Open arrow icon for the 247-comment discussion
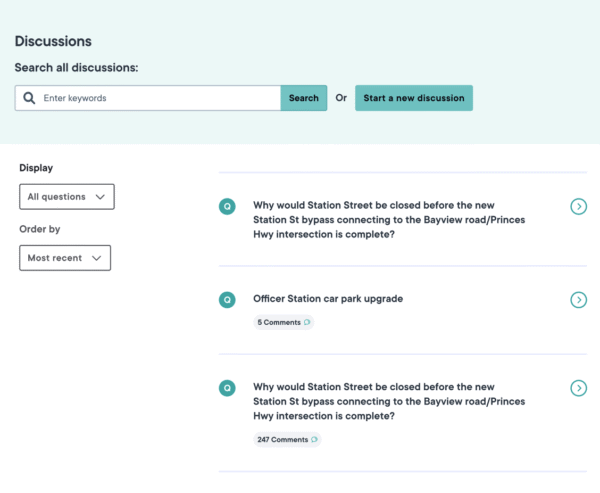 pyautogui.click(x=578, y=387)
